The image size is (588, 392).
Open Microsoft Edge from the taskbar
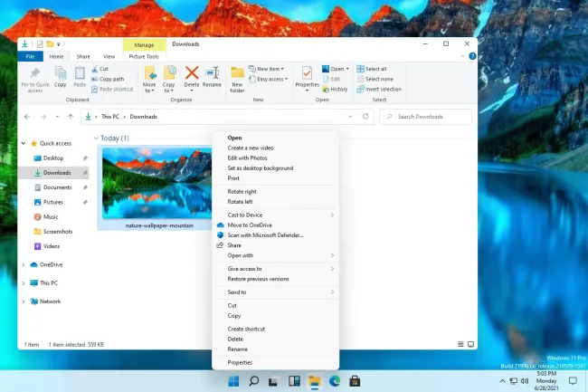coord(335,381)
